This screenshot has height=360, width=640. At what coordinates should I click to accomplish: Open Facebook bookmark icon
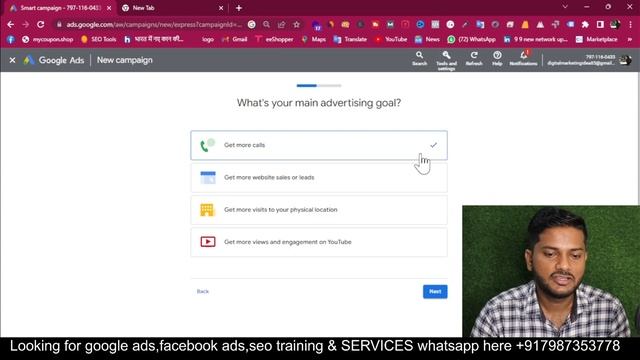click(11, 40)
